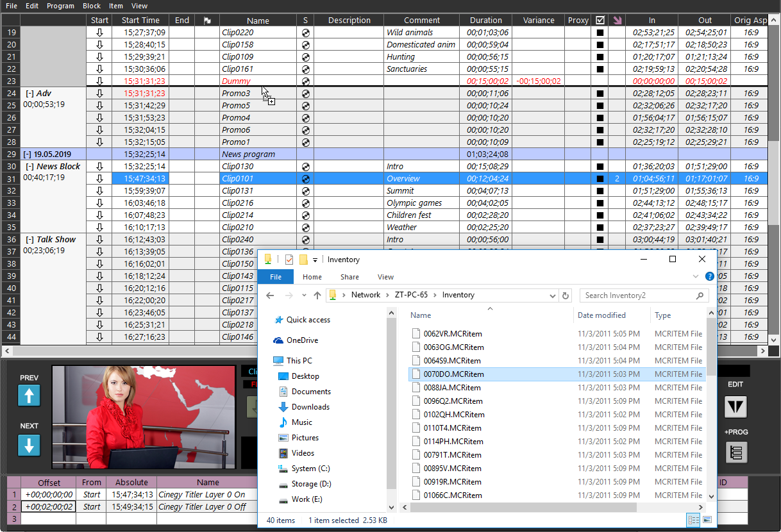Sort Explorer files by Name column

pos(421,315)
